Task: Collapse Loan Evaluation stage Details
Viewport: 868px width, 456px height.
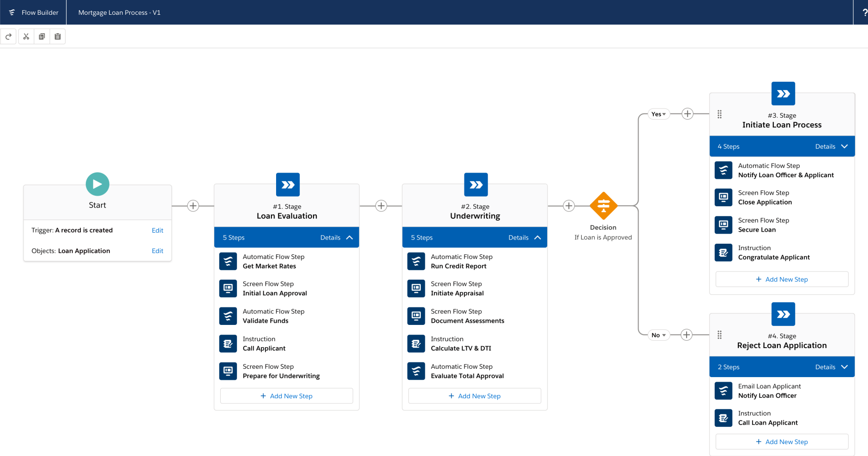Action: pyautogui.click(x=349, y=238)
